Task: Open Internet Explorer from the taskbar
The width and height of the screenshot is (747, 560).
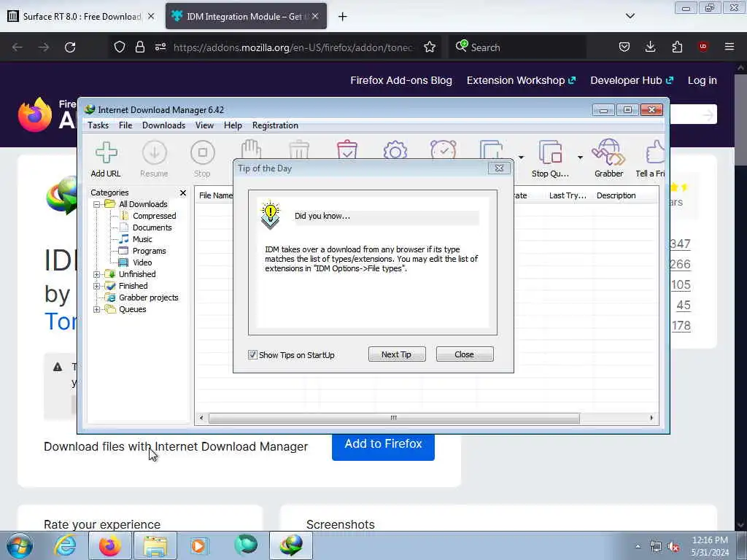Action: [65, 545]
